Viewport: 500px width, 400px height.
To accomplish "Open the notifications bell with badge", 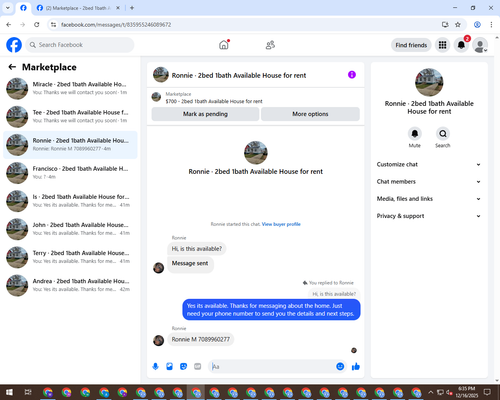I will click(x=461, y=45).
